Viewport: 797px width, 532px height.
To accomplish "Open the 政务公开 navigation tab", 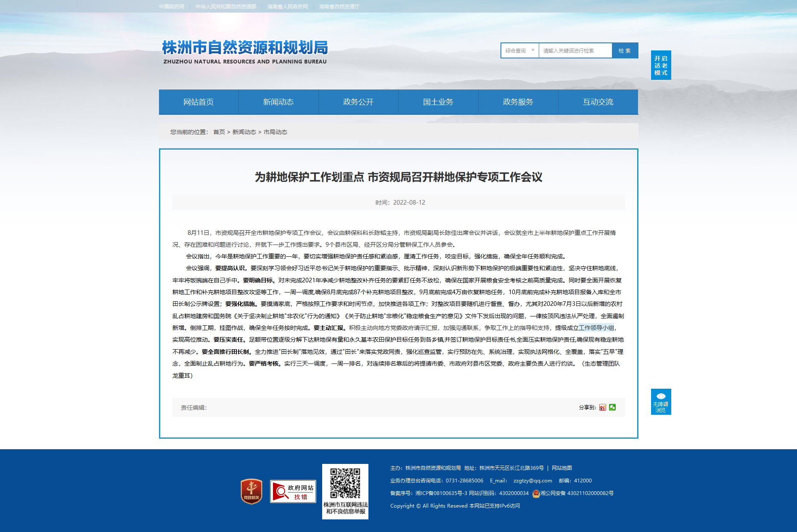I will (x=358, y=102).
